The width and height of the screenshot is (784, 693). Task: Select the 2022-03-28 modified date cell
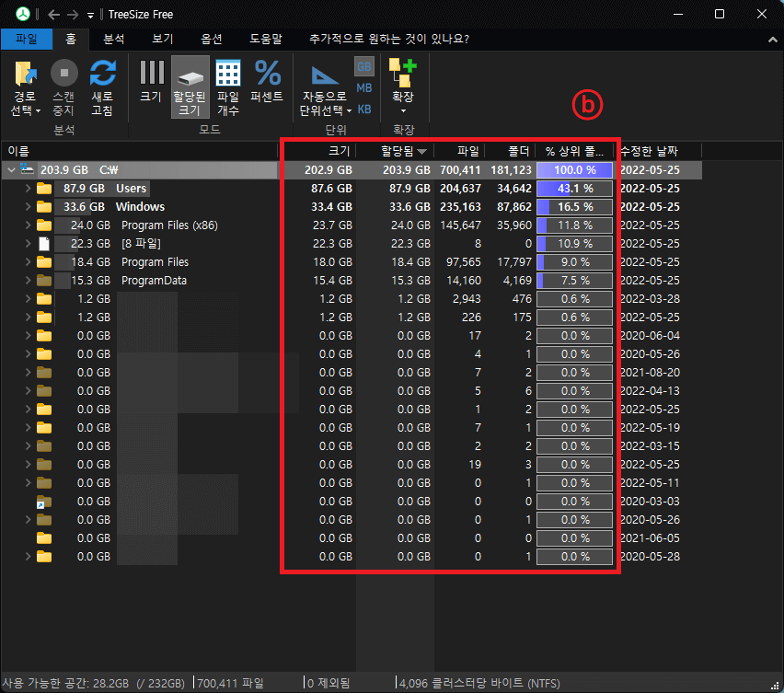(x=650, y=299)
